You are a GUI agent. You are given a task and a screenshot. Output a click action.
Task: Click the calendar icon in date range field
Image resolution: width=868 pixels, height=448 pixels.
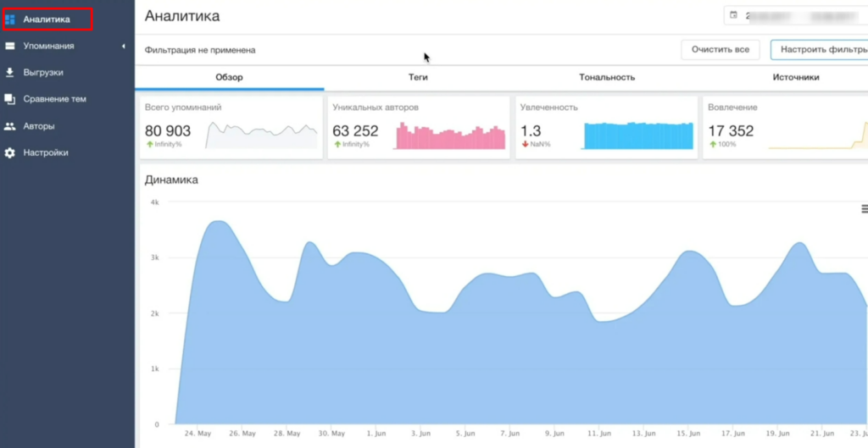[733, 15]
